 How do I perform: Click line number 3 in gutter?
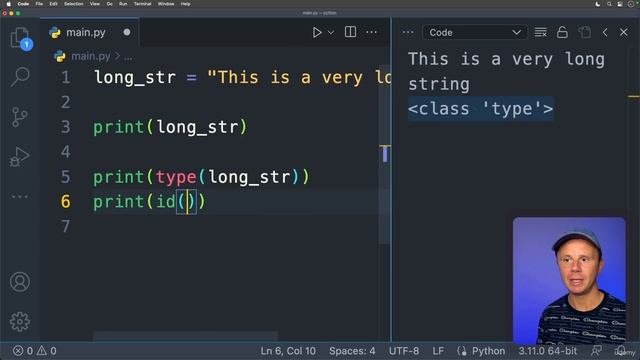pos(66,127)
